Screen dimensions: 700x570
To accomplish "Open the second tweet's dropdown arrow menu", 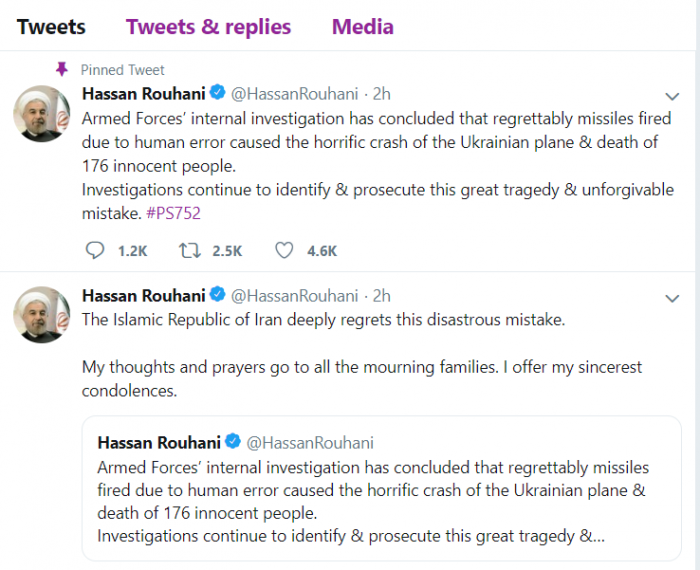I will coord(672,298).
